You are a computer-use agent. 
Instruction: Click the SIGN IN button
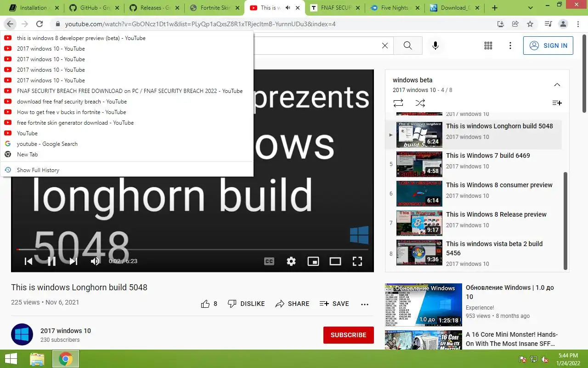(x=548, y=46)
